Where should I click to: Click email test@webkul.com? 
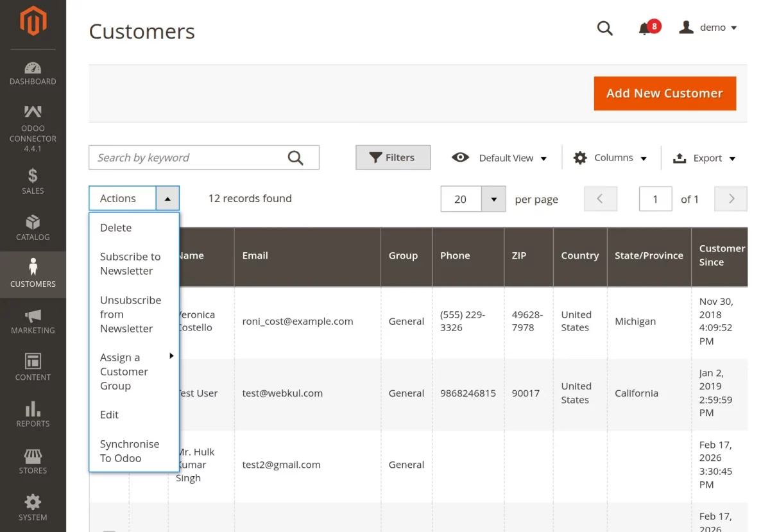tap(282, 393)
